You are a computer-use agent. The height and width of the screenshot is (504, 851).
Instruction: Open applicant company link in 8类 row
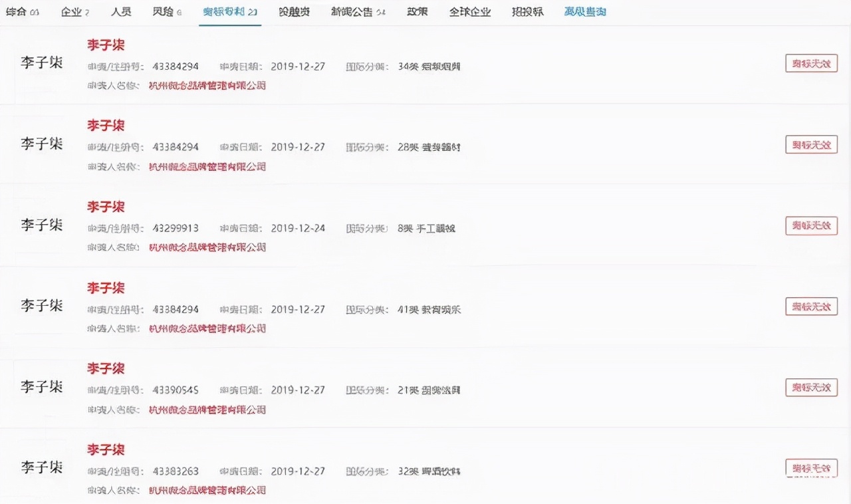(x=207, y=247)
